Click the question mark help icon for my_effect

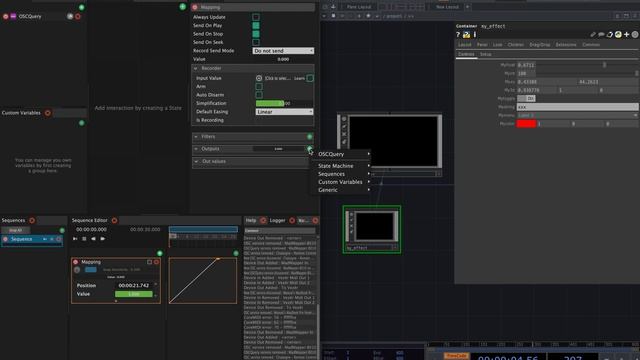(458, 35)
